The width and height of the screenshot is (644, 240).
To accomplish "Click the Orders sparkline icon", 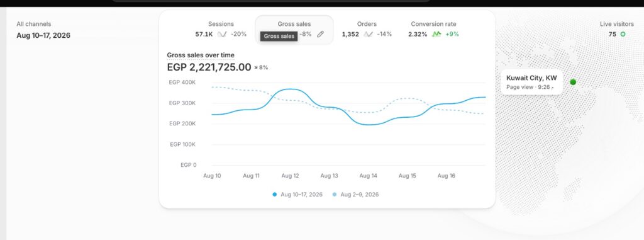I will coord(368,34).
